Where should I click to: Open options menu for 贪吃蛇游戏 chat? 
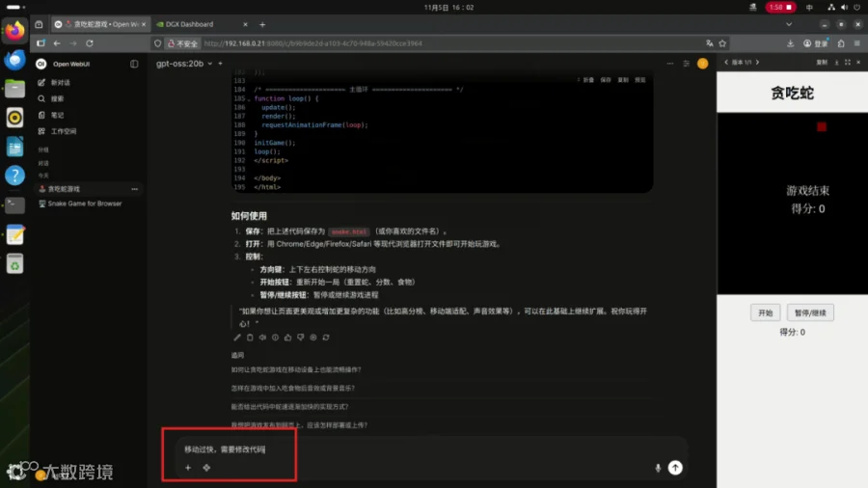pos(134,189)
